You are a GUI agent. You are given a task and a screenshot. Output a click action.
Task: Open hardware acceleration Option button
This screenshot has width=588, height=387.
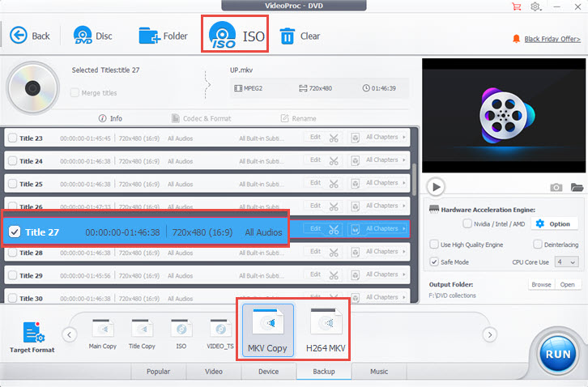[553, 224]
